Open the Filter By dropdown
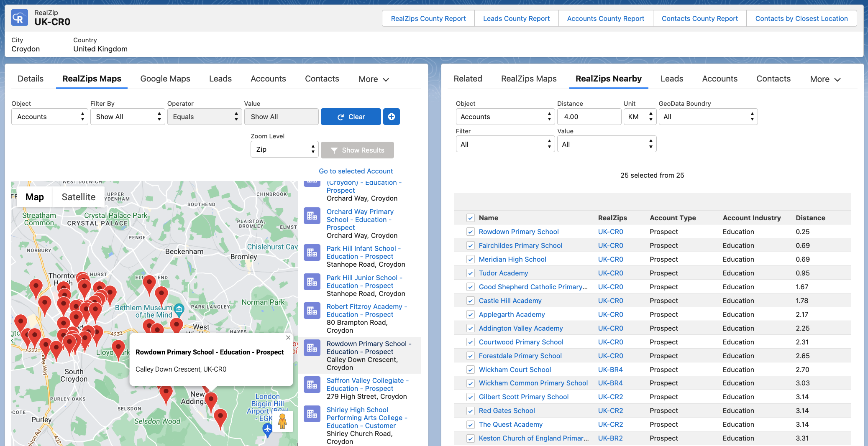Image resolution: width=868 pixels, height=446 pixels. [x=128, y=117]
